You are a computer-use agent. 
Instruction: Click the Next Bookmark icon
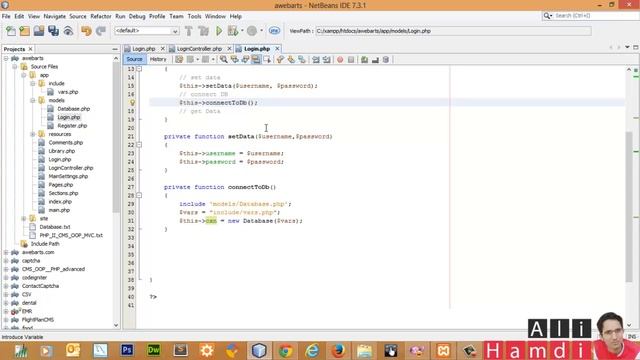pos(291,60)
